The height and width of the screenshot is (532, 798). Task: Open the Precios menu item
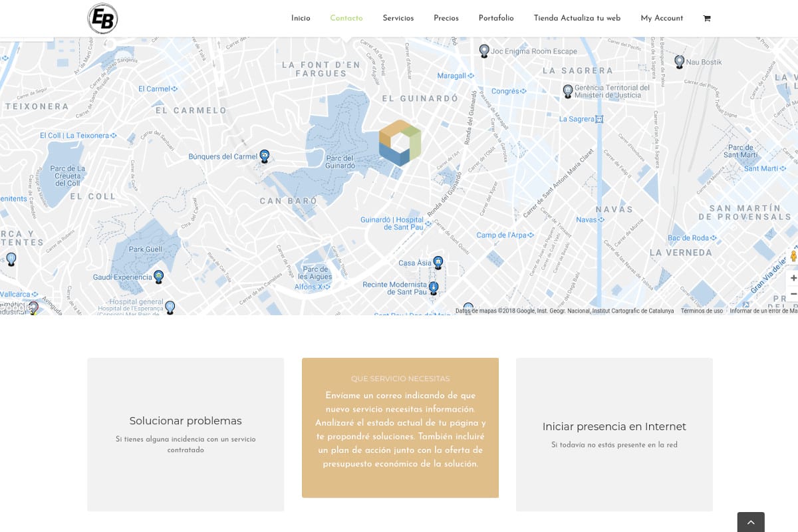click(x=446, y=19)
